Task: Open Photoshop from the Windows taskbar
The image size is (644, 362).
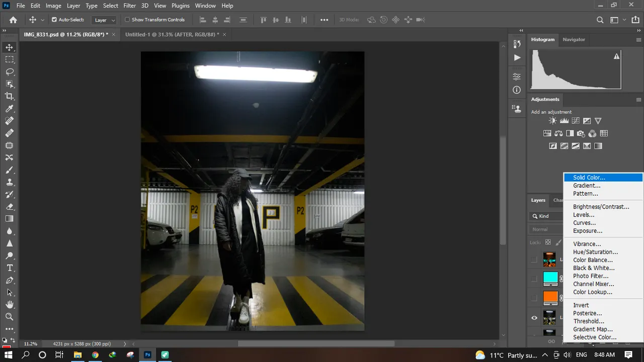Action: (x=147, y=355)
